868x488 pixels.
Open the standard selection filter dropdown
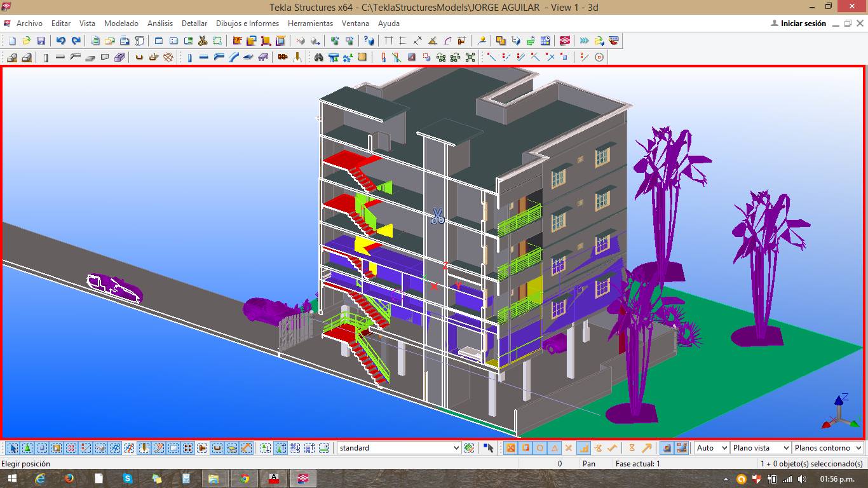398,448
